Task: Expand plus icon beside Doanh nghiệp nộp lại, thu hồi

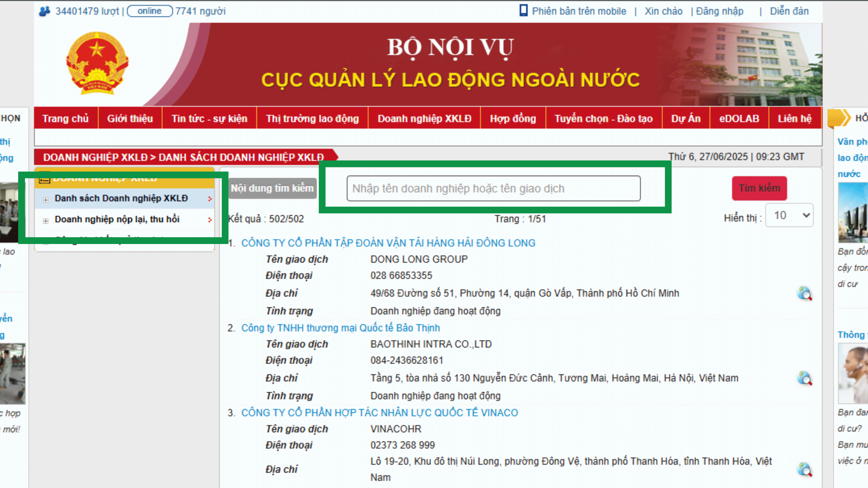Action: [46, 221]
